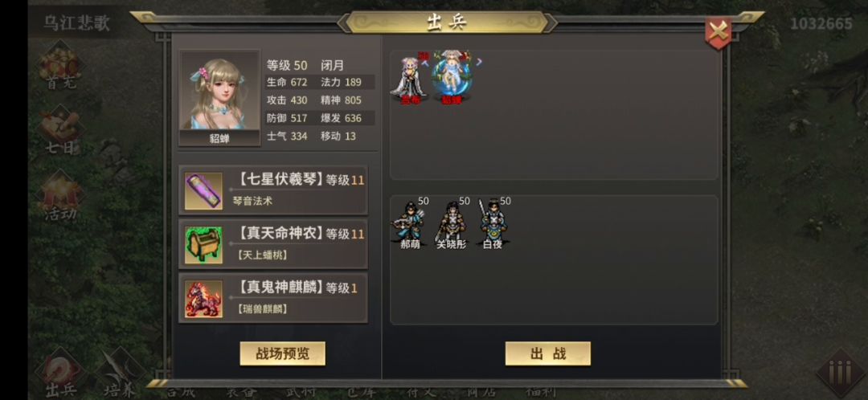The width and height of the screenshot is (868, 400).
Task: Select the glowing 貂蝉 deployed unit
Action: pyautogui.click(x=451, y=78)
